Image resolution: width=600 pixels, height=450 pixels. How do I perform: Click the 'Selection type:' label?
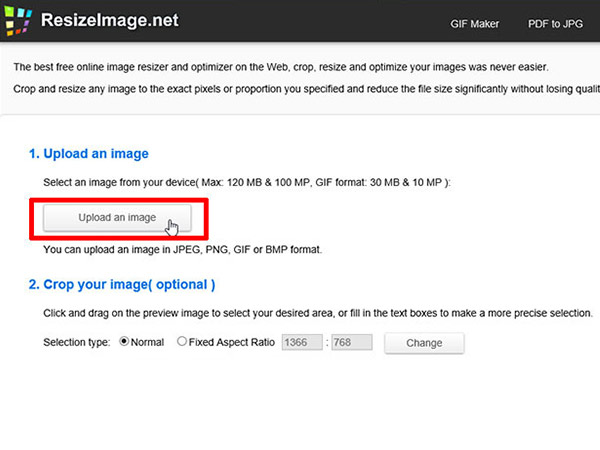(x=77, y=342)
